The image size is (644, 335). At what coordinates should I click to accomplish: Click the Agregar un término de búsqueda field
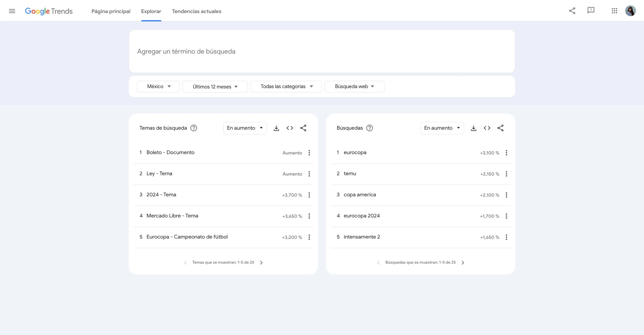pos(322,51)
